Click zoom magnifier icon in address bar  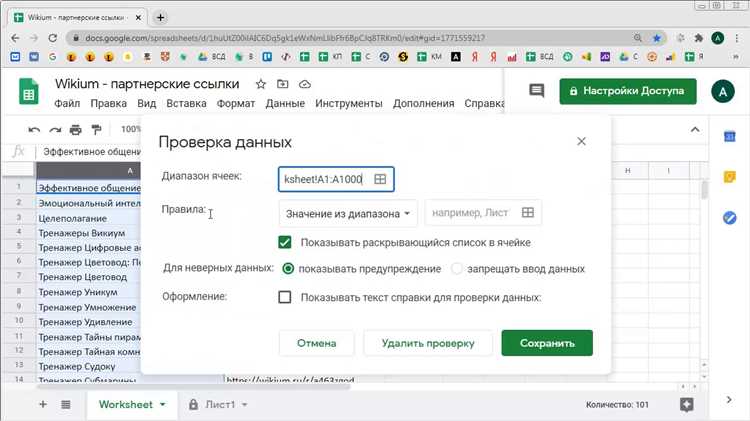click(x=638, y=38)
